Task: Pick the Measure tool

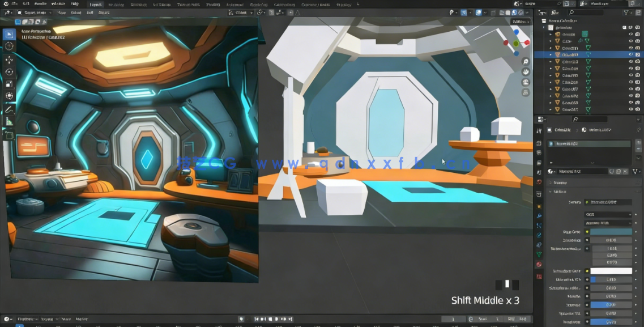Action: point(9,121)
